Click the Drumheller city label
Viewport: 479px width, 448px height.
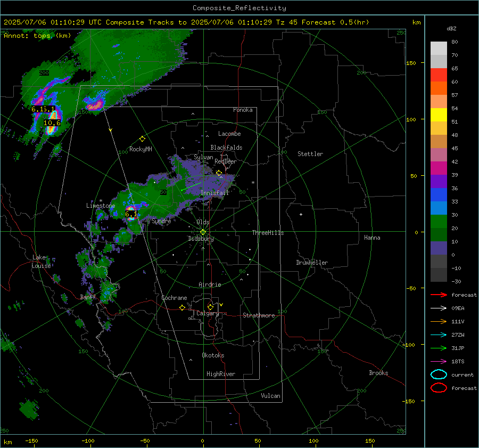(x=312, y=263)
